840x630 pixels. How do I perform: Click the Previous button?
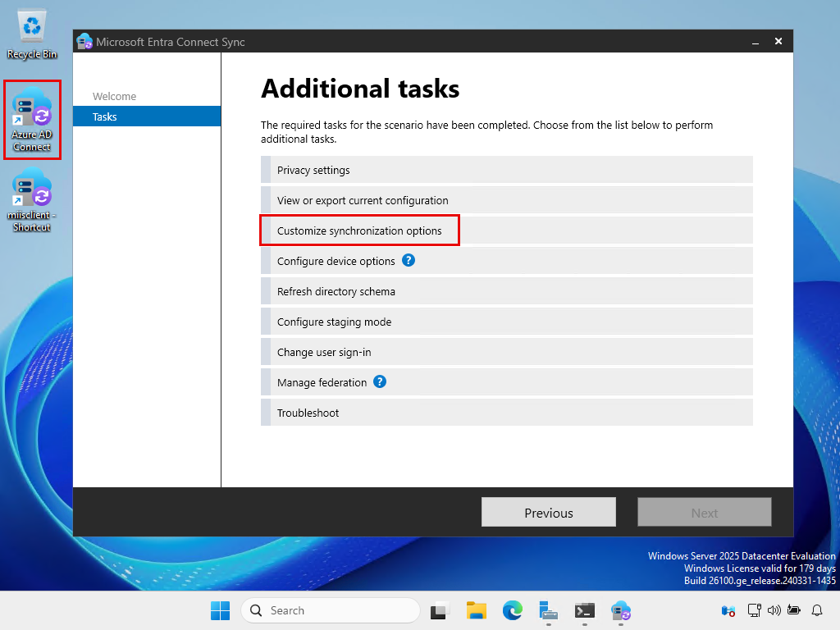pos(549,512)
